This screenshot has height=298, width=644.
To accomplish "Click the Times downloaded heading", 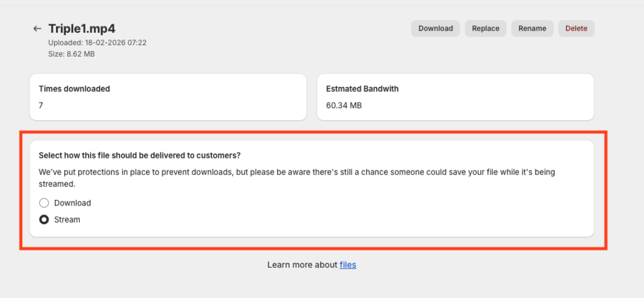I will pyautogui.click(x=74, y=89).
